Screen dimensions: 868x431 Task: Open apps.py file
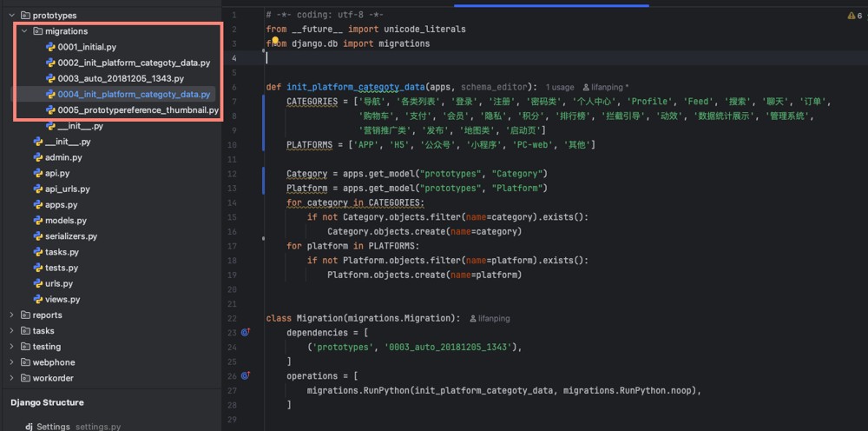(62, 205)
